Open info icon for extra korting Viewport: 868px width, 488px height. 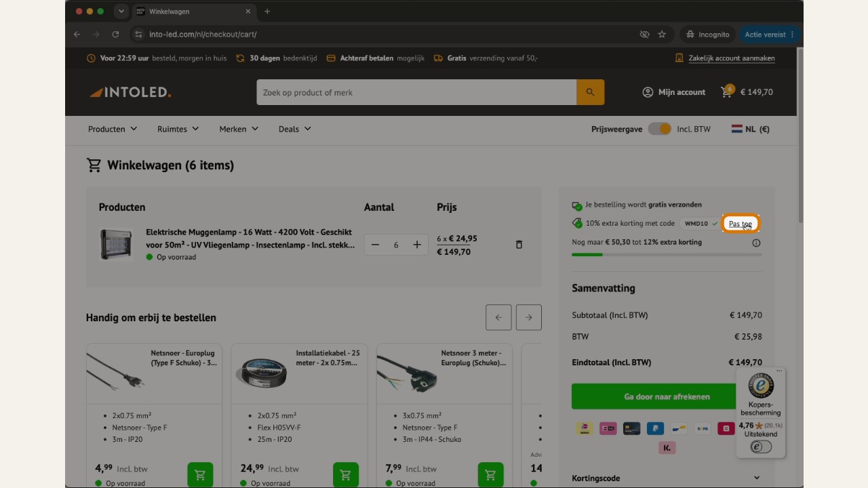756,243
